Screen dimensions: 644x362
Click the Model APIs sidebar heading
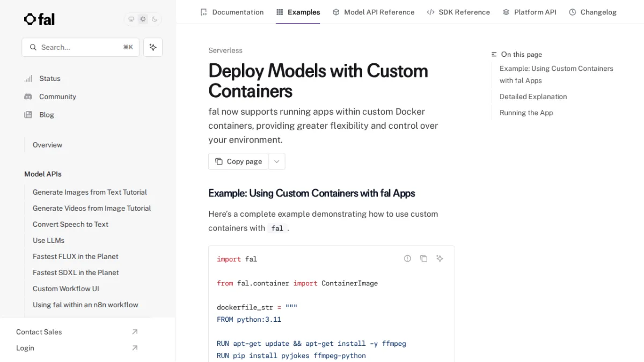[x=43, y=174]
